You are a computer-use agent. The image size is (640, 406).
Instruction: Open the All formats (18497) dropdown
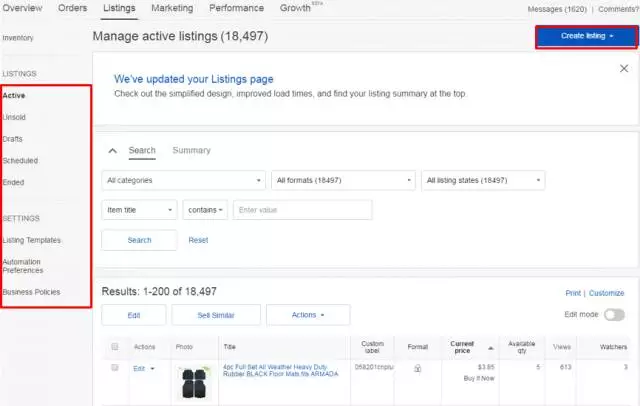click(343, 180)
